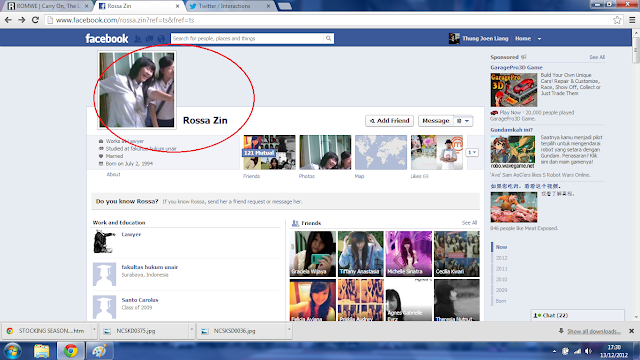Open the gear dropdown next to Message
640x360 pixels.
[463, 121]
